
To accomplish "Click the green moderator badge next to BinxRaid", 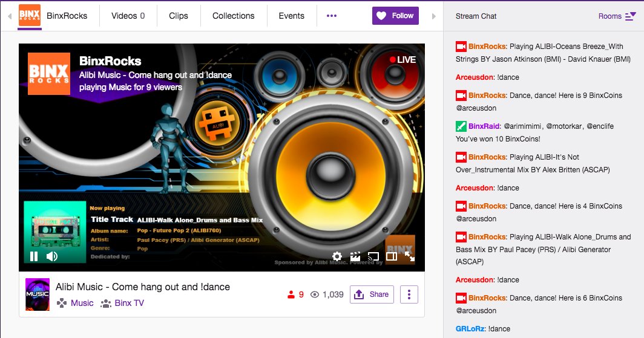I will point(461,126).
